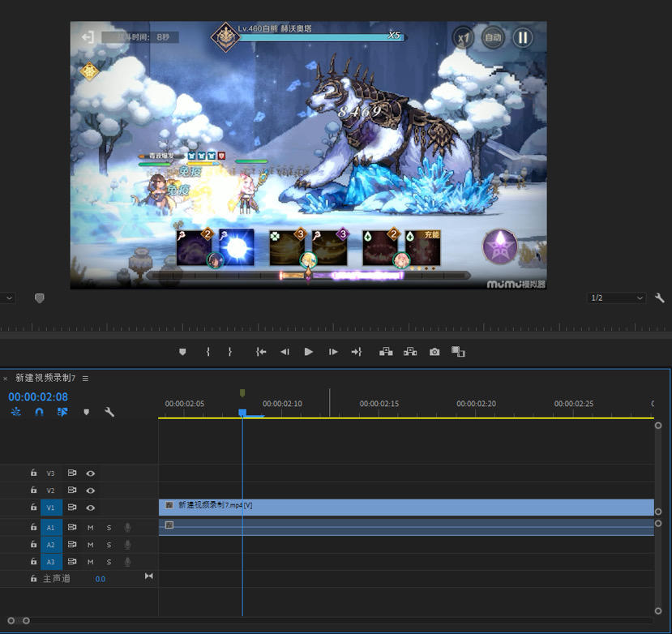The height and width of the screenshot is (634, 672).
Task: Toggle sync lock for V3
Action: click(x=72, y=473)
